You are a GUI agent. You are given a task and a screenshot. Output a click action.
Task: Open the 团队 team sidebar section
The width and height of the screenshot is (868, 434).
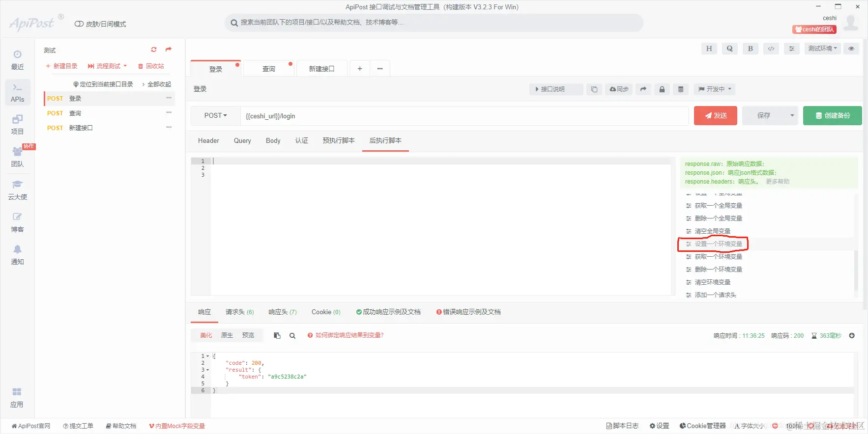17,157
